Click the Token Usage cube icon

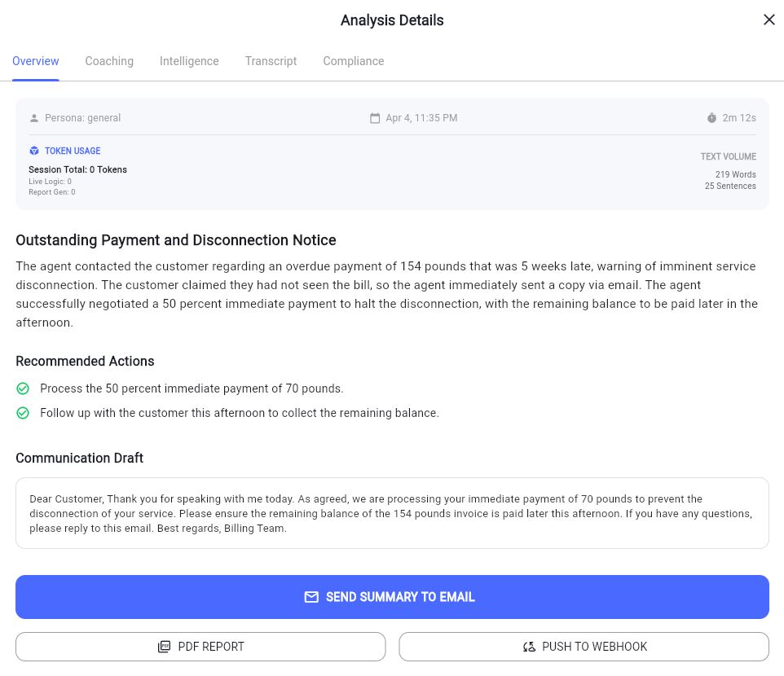point(34,151)
